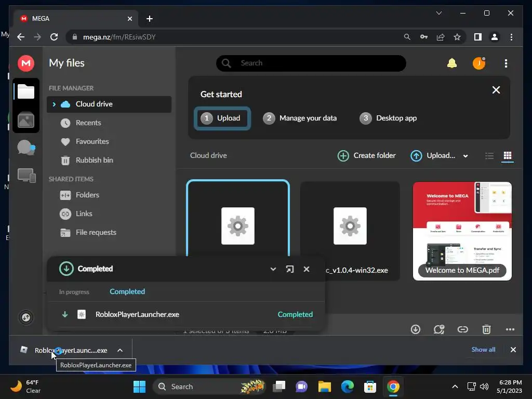Open Recents in the sidebar

click(x=88, y=123)
